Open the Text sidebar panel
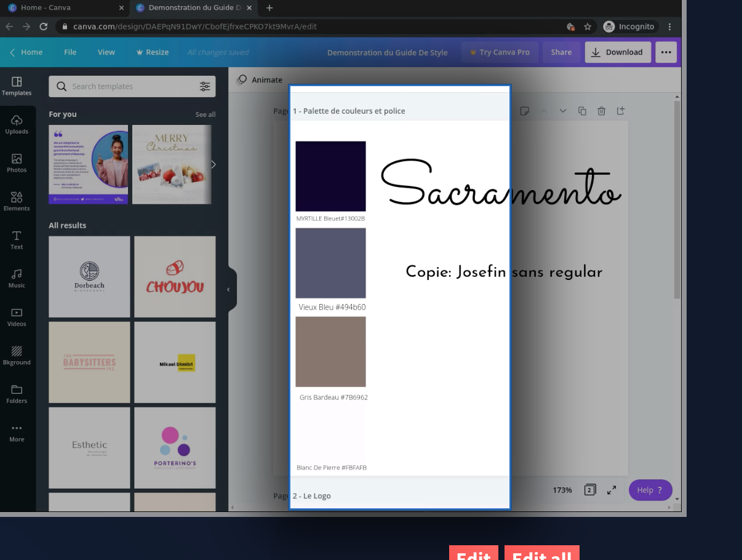742x560 pixels. (x=17, y=240)
